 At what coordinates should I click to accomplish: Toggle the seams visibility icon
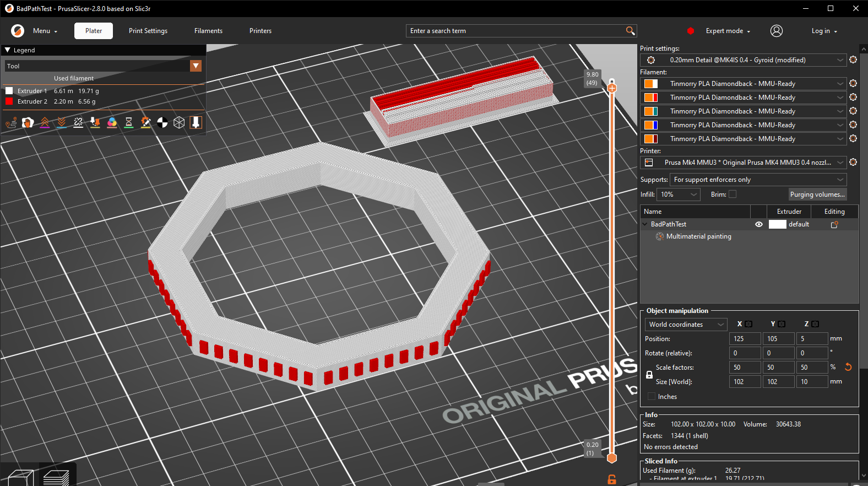[x=78, y=122]
